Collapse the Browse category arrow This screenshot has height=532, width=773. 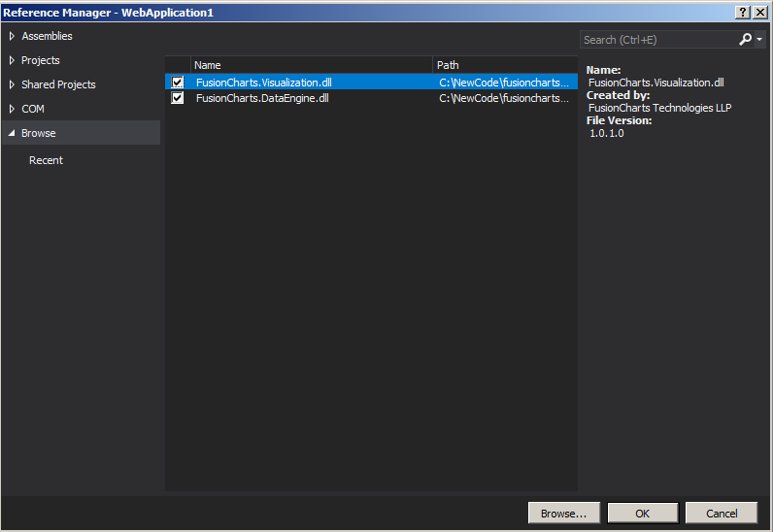coord(12,133)
